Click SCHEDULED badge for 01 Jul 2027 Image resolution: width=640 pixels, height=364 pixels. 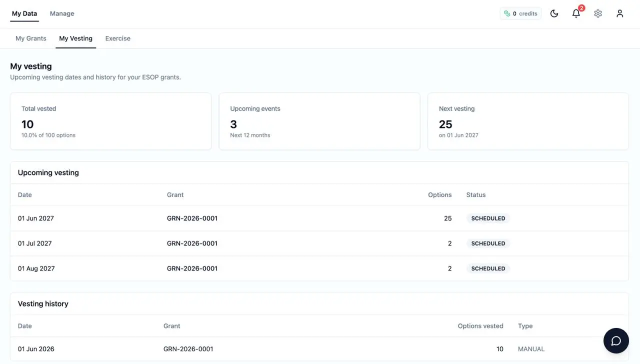pos(488,243)
